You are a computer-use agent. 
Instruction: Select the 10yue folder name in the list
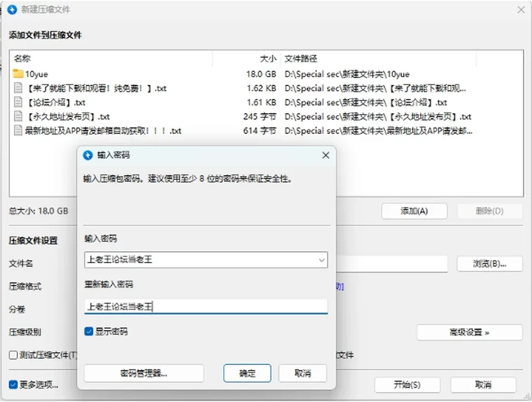pyautogui.click(x=37, y=74)
